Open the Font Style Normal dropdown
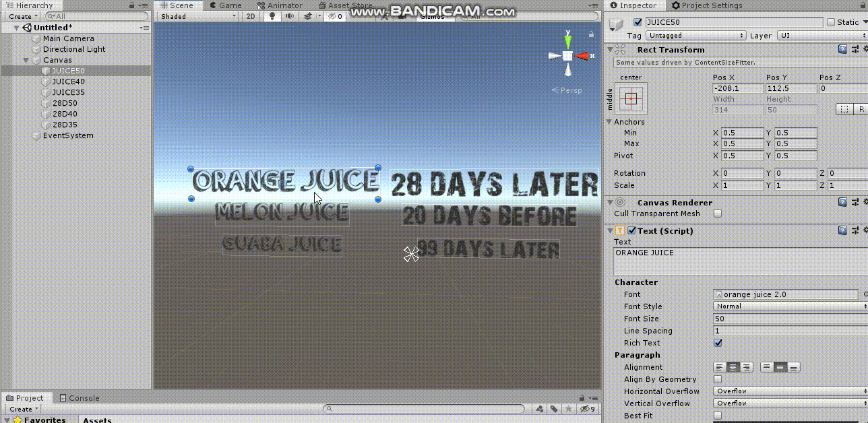Image resolution: width=868 pixels, height=423 pixels. coord(790,306)
